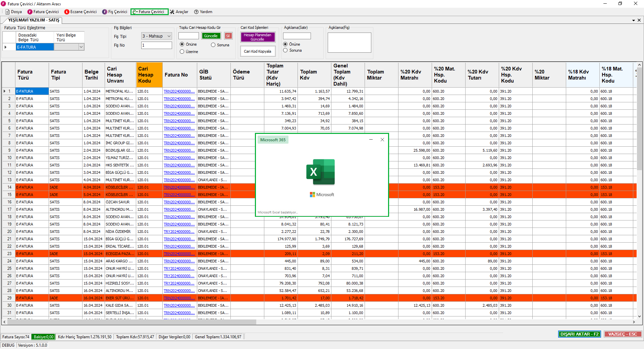The width and height of the screenshot is (644, 349).
Task: Open the Araçlar tools icon
Action: click(x=172, y=12)
